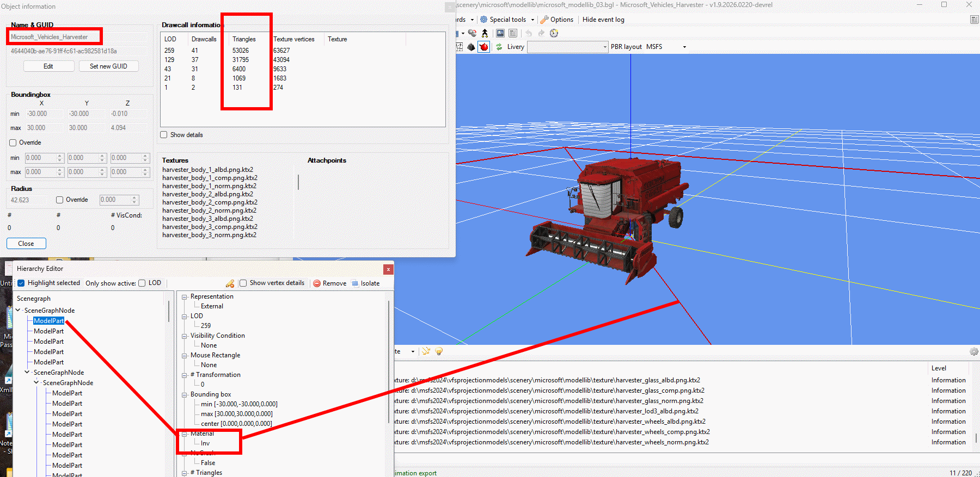Isolate the selected model part
The image size is (980, 477).
coord(366,283)
